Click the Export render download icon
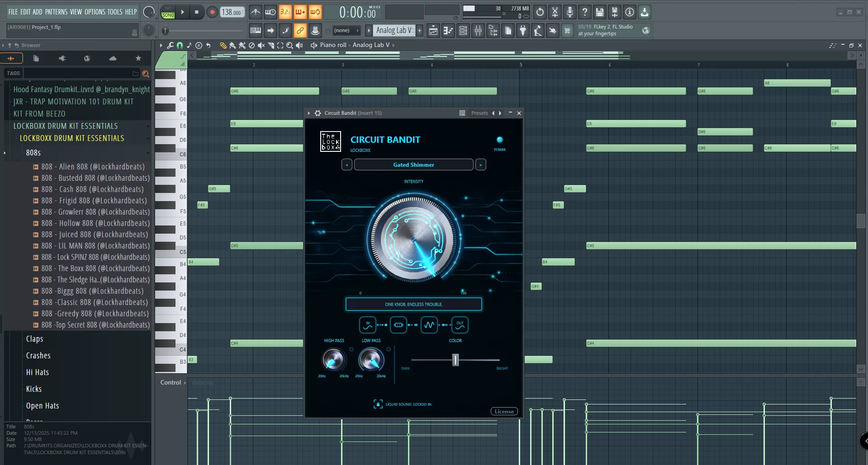868x465 pixels. 644,12
